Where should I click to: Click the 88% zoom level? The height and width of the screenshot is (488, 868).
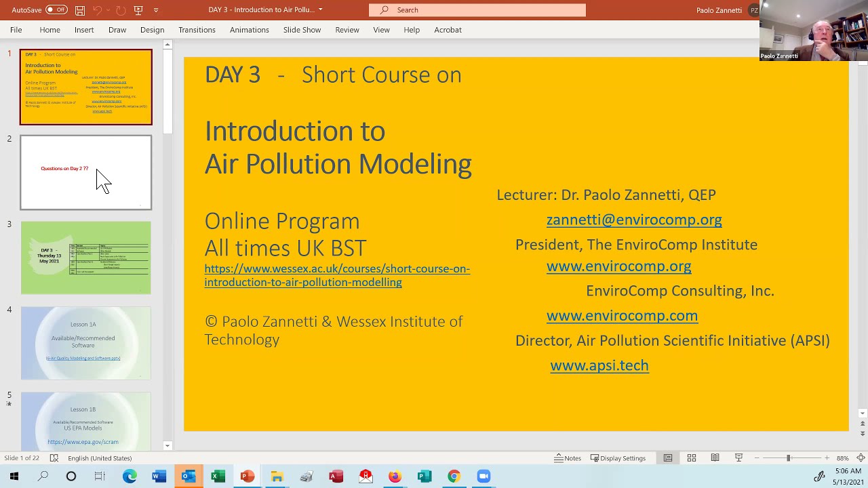click(842, 458)
